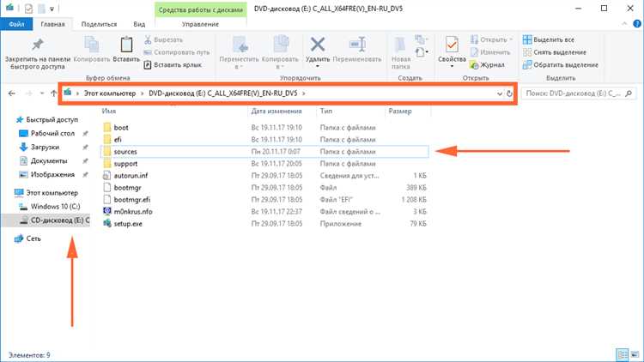Select Быстрый доступ in navigation pane
The width and height of the screenshot is (644, 362).
[x=52, y=120]
